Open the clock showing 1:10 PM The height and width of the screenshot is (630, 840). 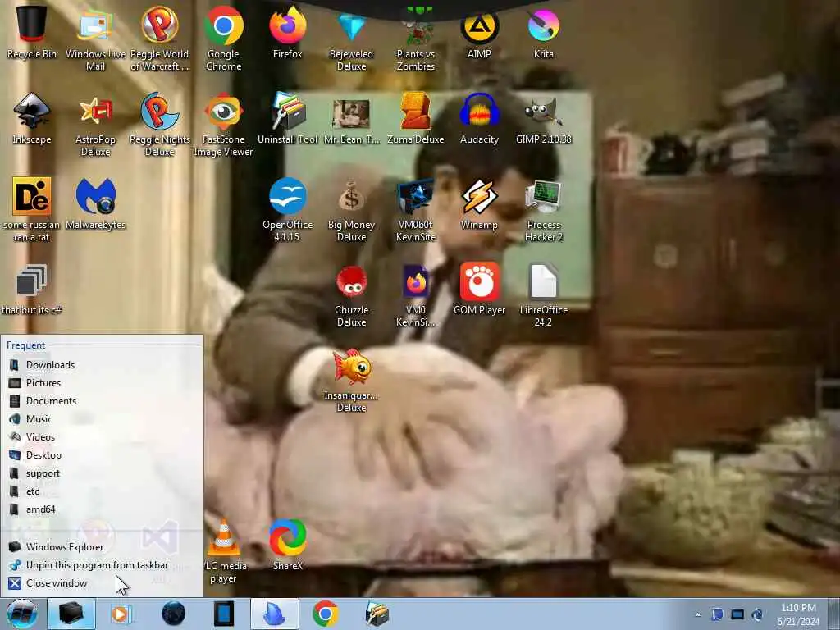tap(798, 614)
